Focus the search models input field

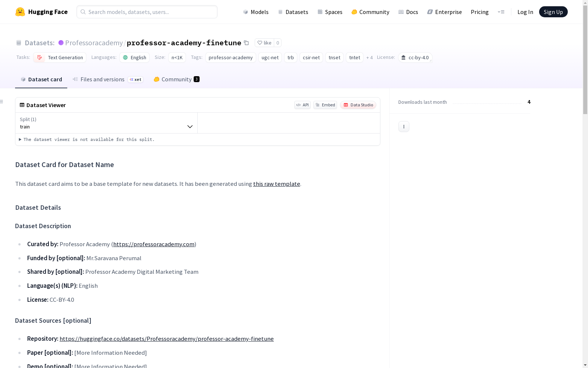[147, 12]
